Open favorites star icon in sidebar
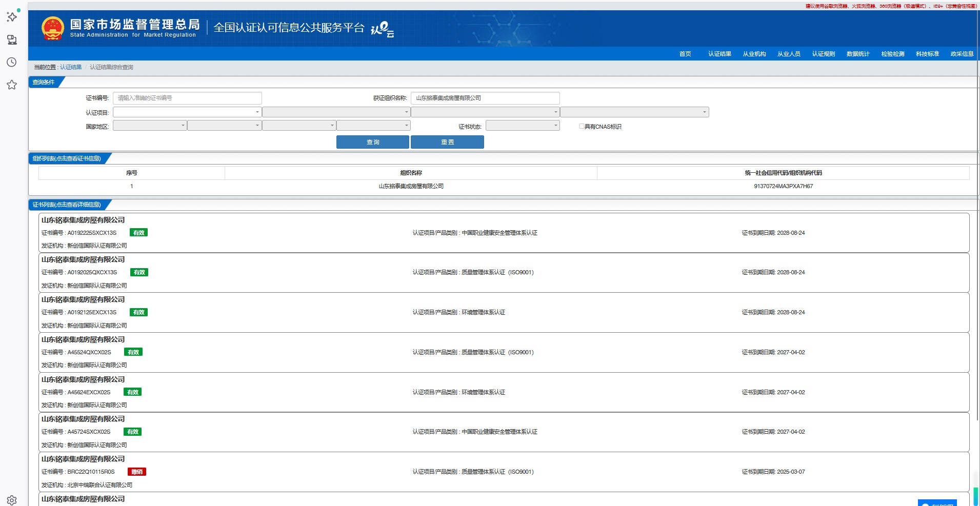The height and width of the screenshot is (506, 980). [x=12, y=85]
